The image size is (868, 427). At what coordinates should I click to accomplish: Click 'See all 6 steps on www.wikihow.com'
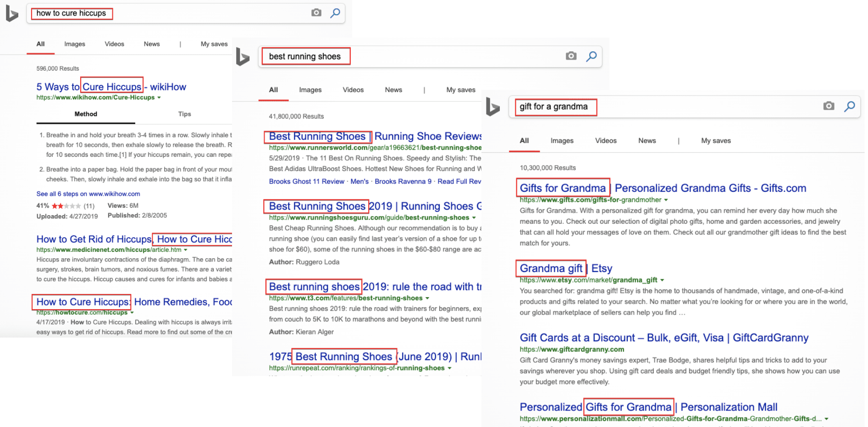pos(88,194)
